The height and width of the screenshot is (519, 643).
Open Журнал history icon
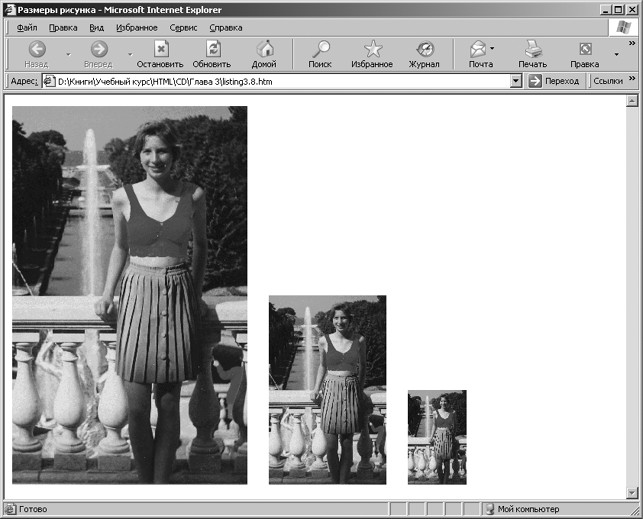425,49
